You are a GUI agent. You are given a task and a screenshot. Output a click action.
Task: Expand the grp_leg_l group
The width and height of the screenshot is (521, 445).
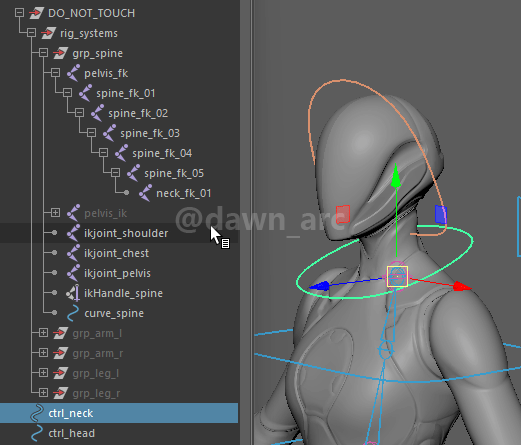[43, 373]
